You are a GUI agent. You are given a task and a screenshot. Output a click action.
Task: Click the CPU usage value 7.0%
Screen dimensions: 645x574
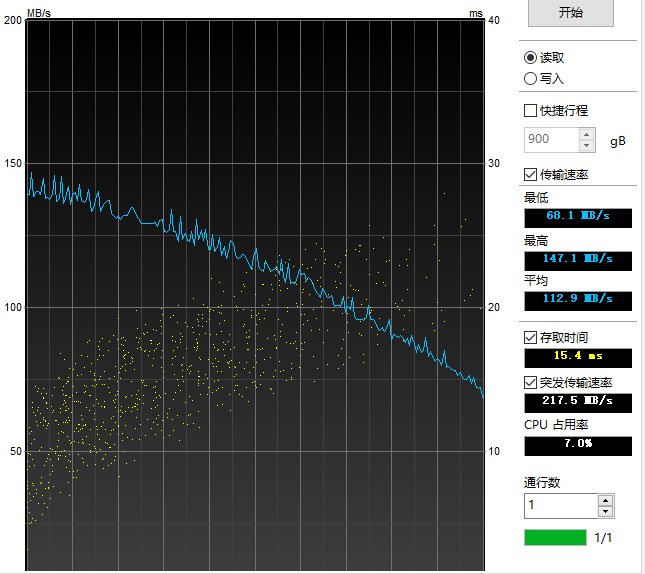click(578, 446)
